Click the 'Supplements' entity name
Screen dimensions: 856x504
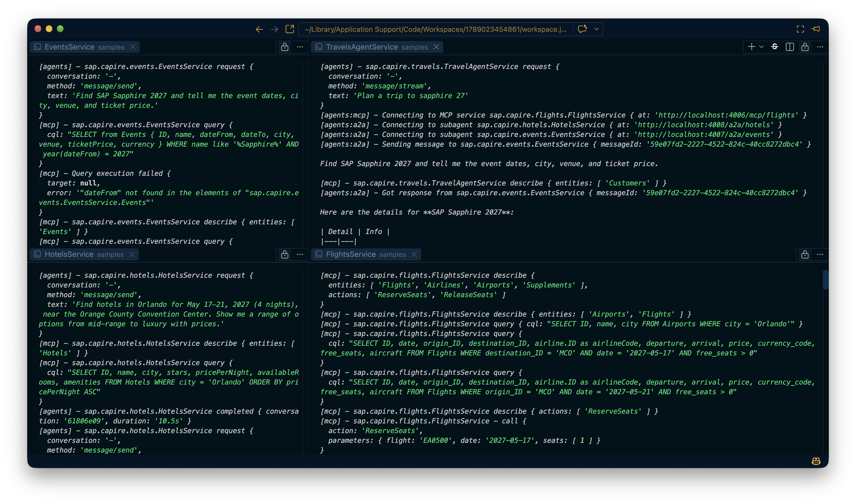549,285
